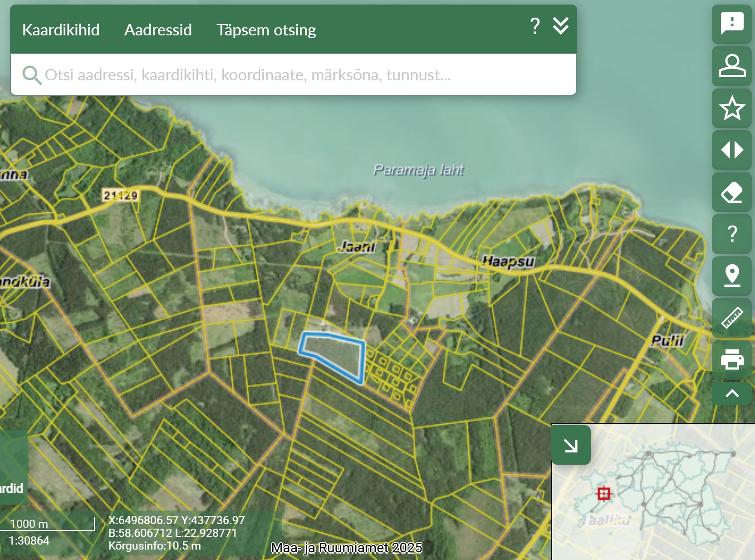Click the address search input field

[x=295, y=75]
